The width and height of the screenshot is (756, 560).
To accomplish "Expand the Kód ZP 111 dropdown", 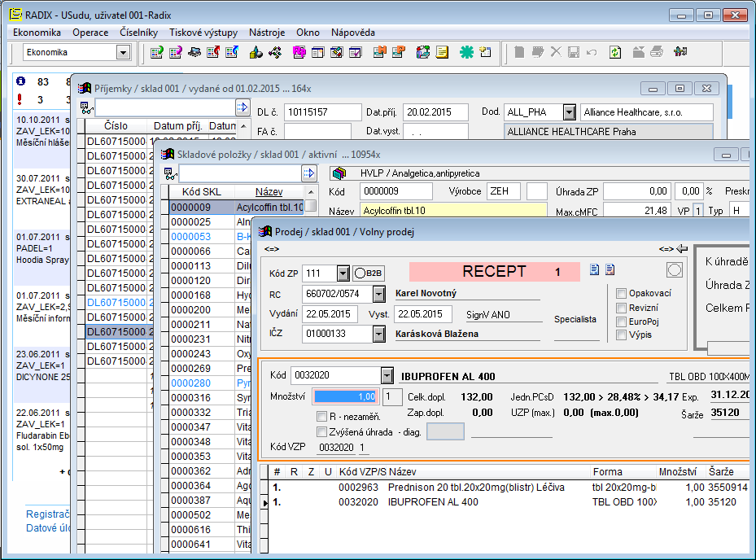I will [x=343, y=273].
